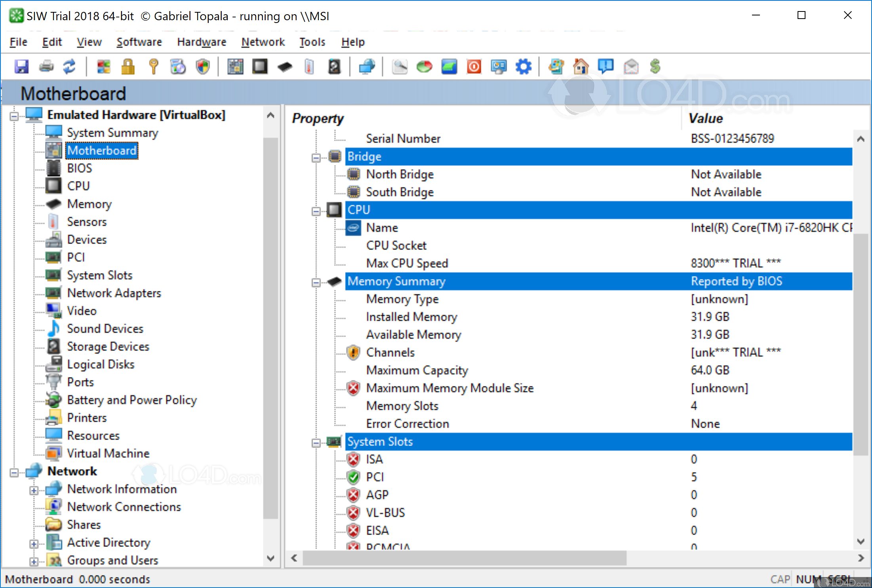Click the Refresh arrows toolbar icon
Viewport: 872px width, 588px height.
70,67
